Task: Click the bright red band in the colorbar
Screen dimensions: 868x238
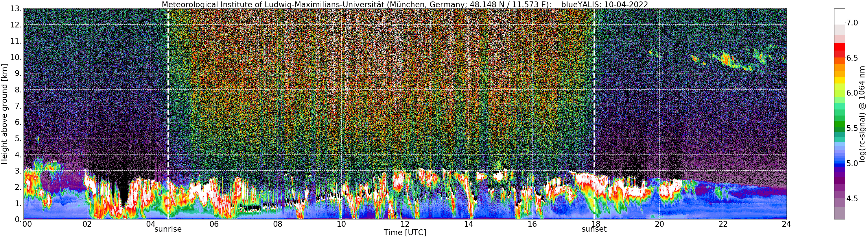Action: coord(839,47)
